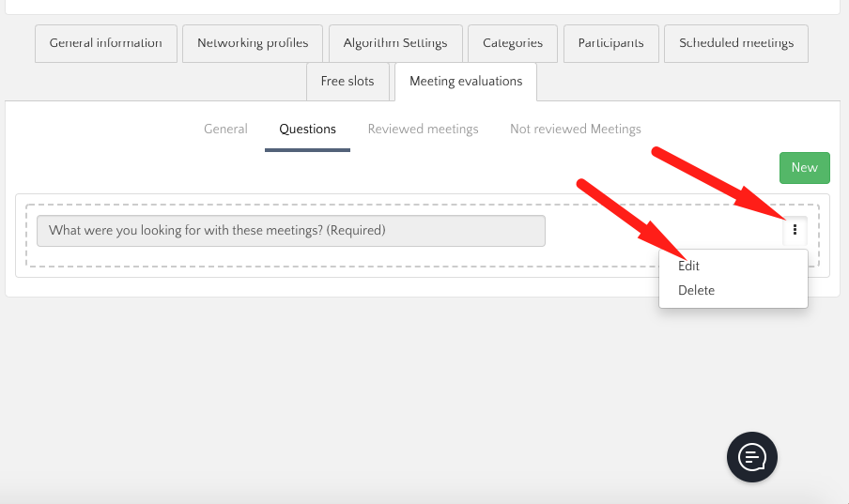Image resolution: width=849 pixels, height=504 pixels.
Task: Switch to the General information tab
Action: pos(105,43)
